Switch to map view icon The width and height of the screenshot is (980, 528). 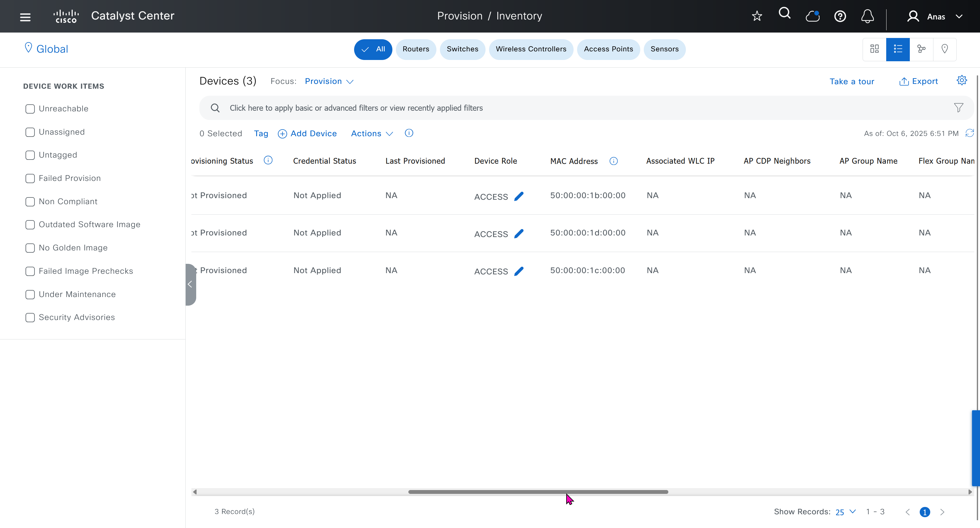click(944, 49)
